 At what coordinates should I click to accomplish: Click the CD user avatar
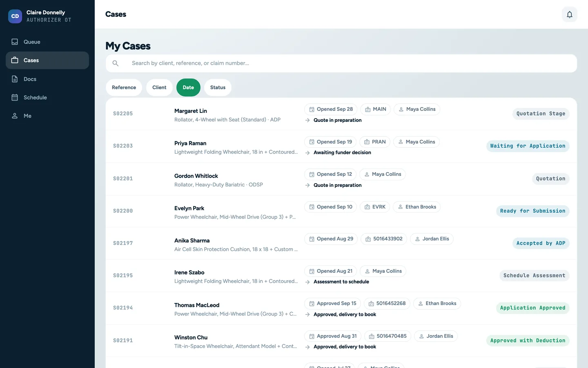(15, 16)
